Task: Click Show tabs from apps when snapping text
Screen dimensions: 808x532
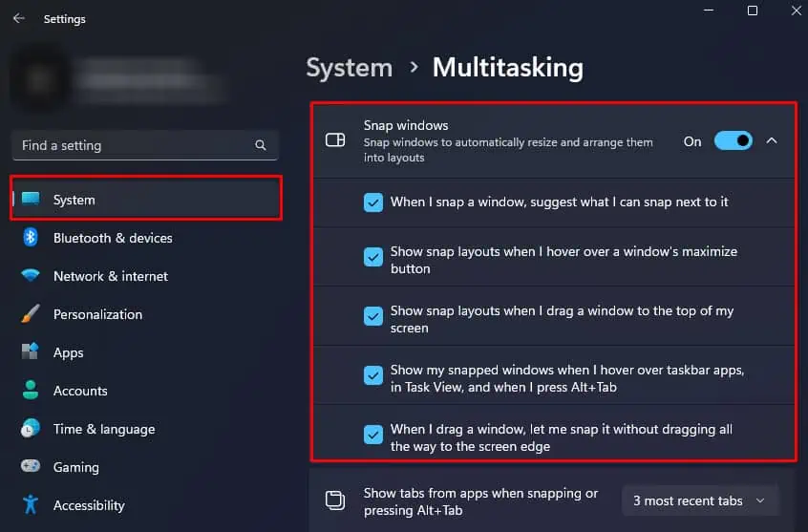Action: (480, 501)
